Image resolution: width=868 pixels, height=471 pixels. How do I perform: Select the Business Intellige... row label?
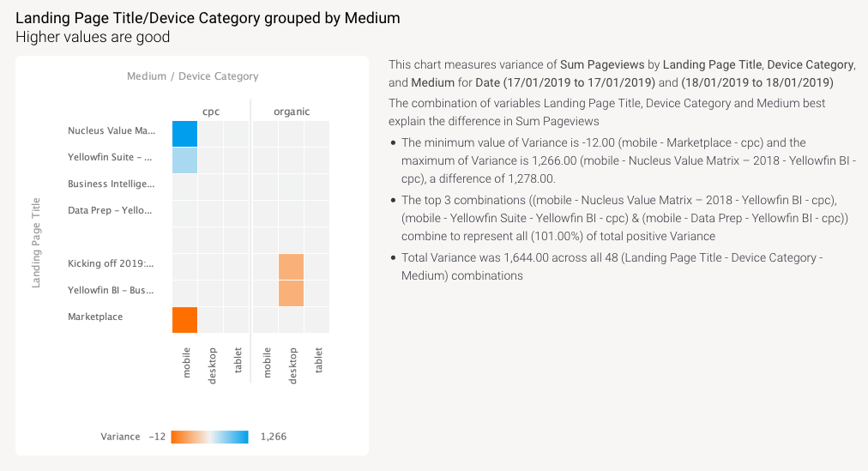click(x=112, y=184)
